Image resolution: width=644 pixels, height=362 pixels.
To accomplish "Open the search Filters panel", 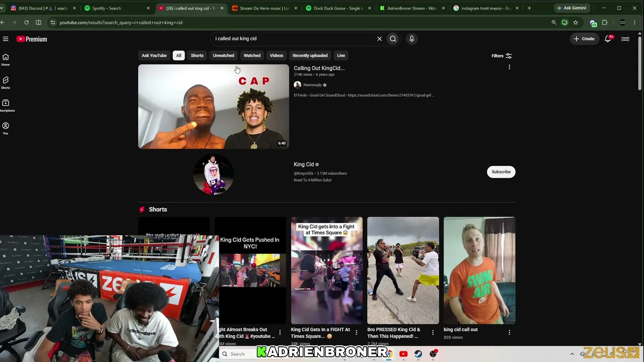I will pyautogui.click(x=502, y=56).
